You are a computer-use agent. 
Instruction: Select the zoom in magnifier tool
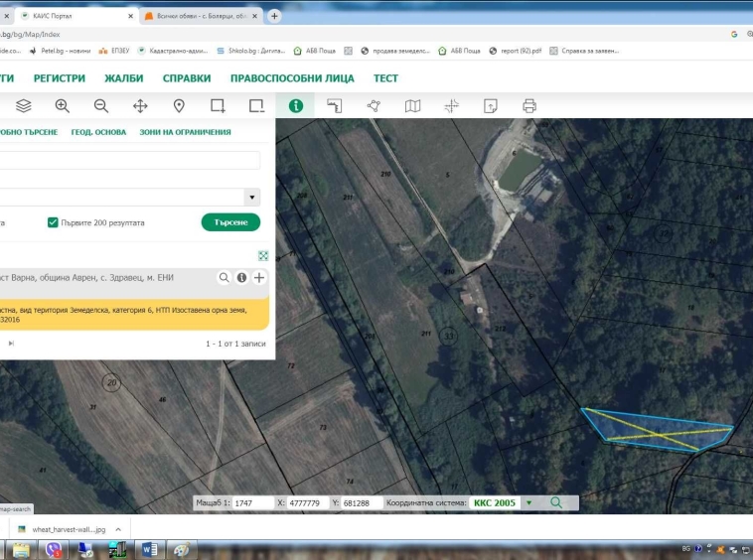(63, 105)
